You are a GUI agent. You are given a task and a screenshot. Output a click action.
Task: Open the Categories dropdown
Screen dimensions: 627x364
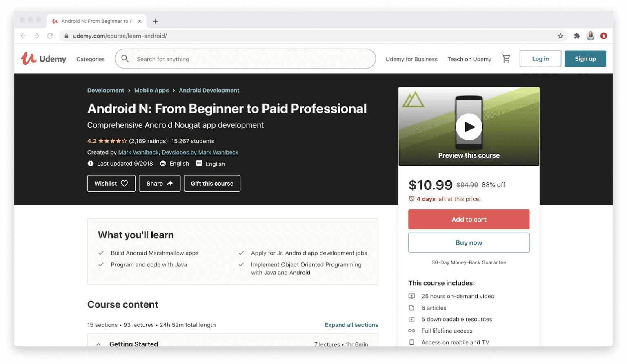click(90, 59)
